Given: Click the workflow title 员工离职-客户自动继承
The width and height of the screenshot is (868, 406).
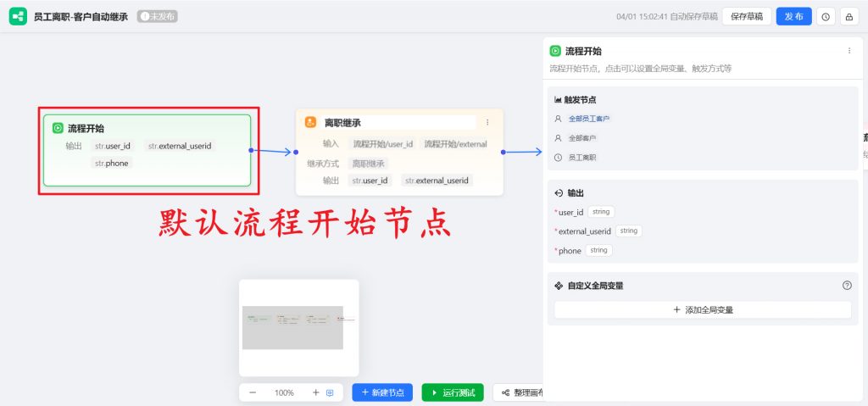Looking at the screenshot, I should (81, 17).
